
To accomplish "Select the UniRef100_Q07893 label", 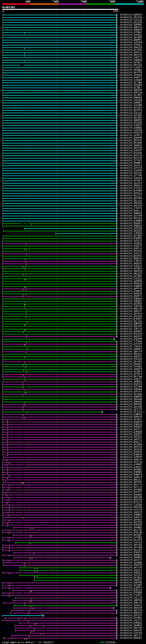I will pyautogui.click(x=131, y=50).
